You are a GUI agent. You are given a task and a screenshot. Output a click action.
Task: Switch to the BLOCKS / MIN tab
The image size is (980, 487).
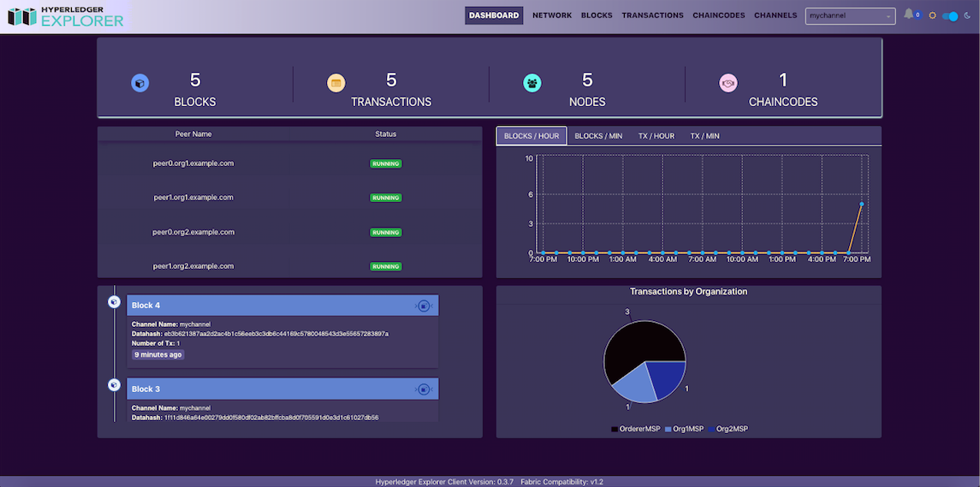[x=598, y=136]
